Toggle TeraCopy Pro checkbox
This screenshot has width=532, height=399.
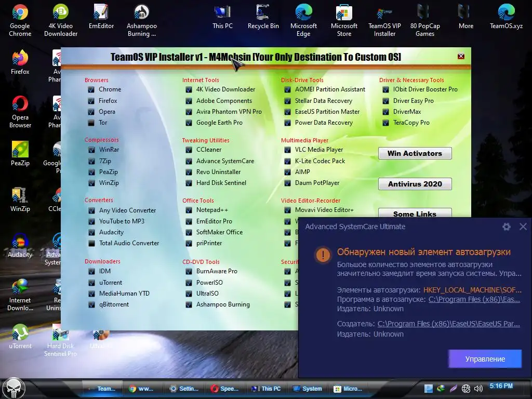pos(385,123)
